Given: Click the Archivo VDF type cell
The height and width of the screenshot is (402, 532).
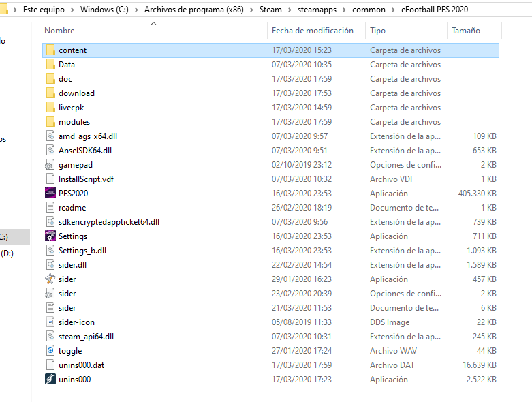Looking at the screenshot, I should pyautogui.click(x=392, y=179).
